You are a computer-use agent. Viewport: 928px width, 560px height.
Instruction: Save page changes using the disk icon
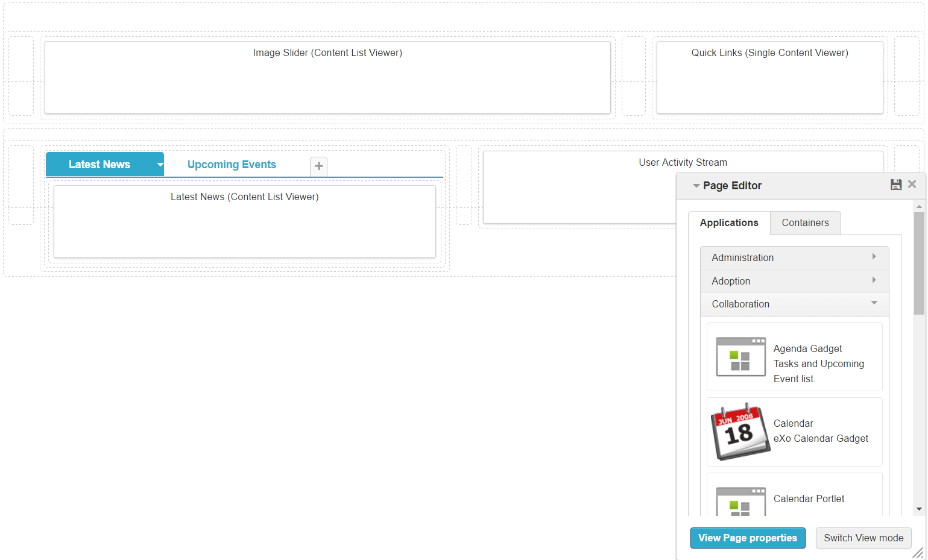pos(896,184)
